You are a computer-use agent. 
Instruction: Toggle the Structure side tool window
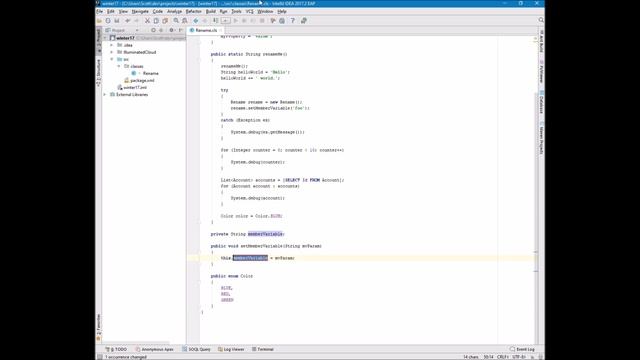pos(98,73)
